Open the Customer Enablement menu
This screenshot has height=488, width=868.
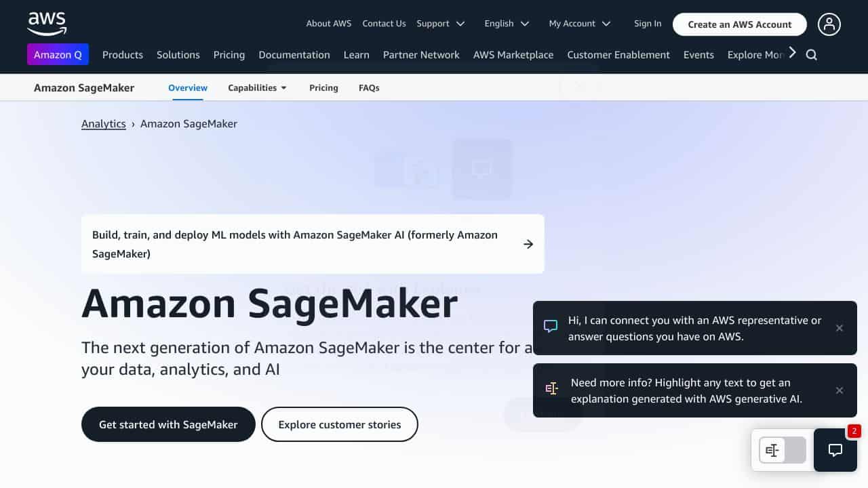point(618,55)
